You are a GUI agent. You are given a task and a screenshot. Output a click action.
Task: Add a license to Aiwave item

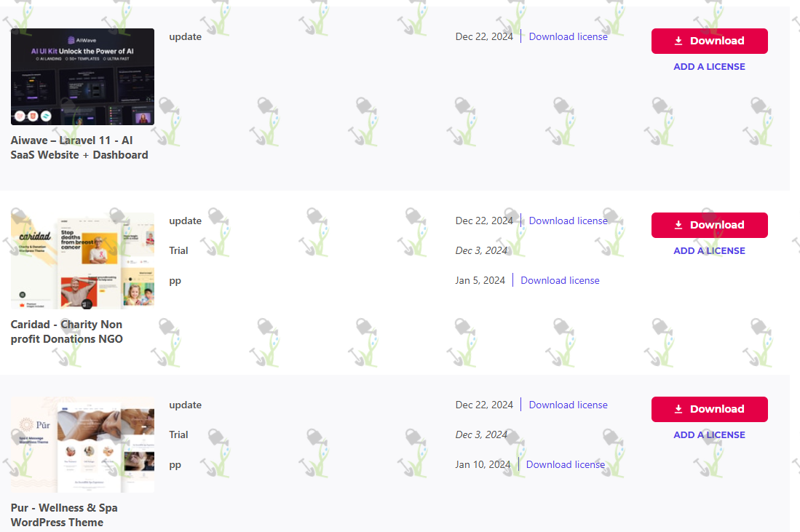(x=709, y=67)
